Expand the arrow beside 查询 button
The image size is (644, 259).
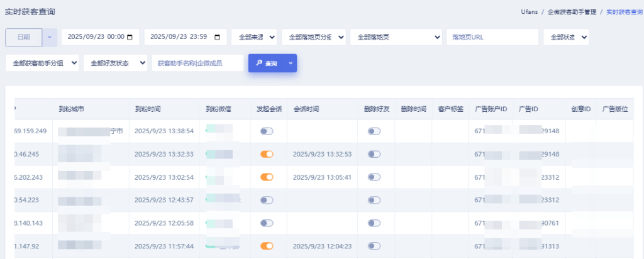coord(290,63)
